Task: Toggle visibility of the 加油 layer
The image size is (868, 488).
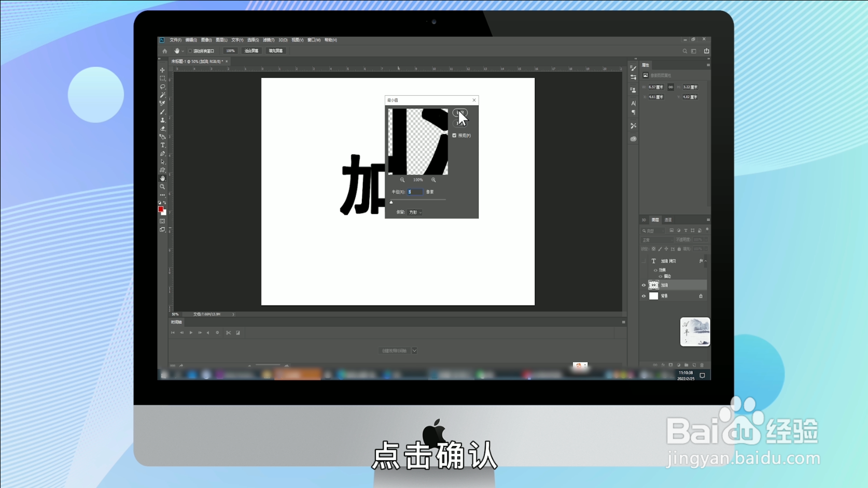Action: (x=643, y=285)
